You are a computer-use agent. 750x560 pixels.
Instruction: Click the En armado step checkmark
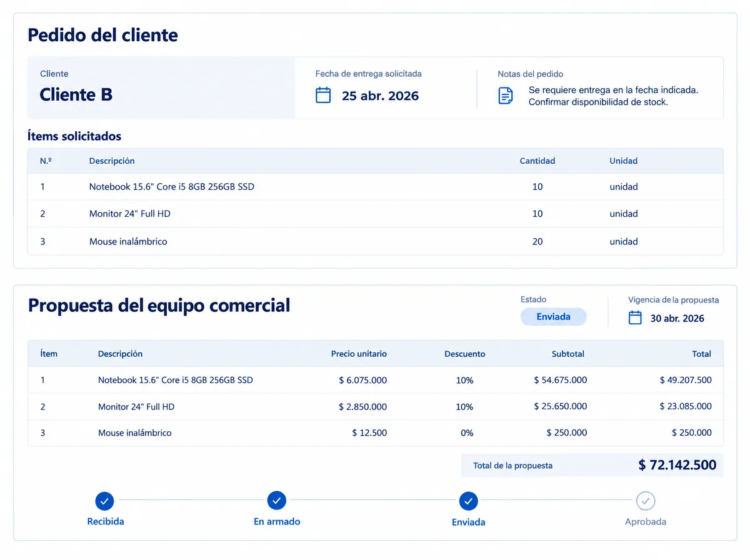[277, 501]
